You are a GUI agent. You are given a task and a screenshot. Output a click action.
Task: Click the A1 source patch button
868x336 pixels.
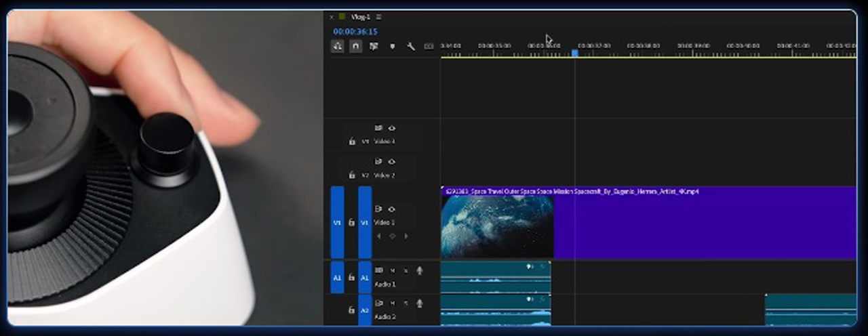[x=337, y=277]
